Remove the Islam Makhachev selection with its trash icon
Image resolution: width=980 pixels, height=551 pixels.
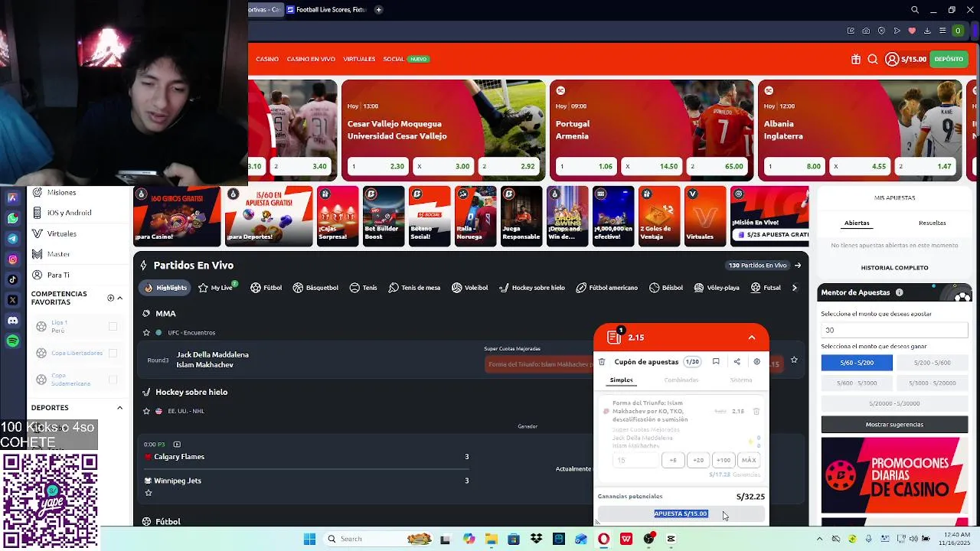(x=756, y=411)
